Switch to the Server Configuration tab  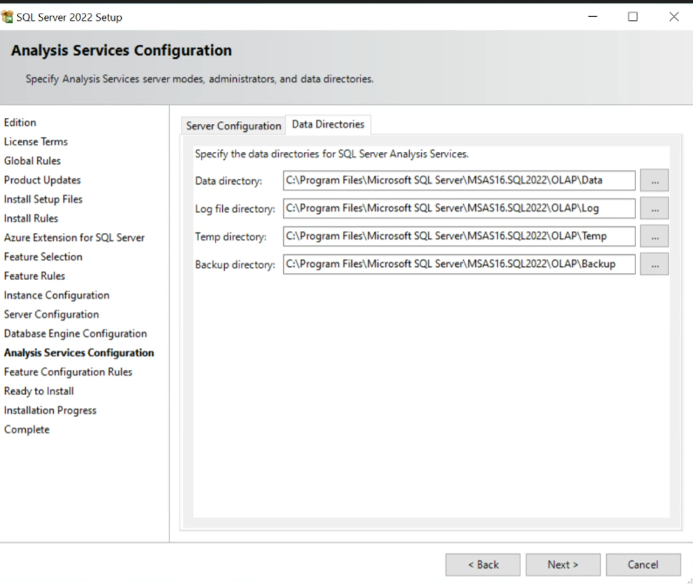[x=233, y=126]
